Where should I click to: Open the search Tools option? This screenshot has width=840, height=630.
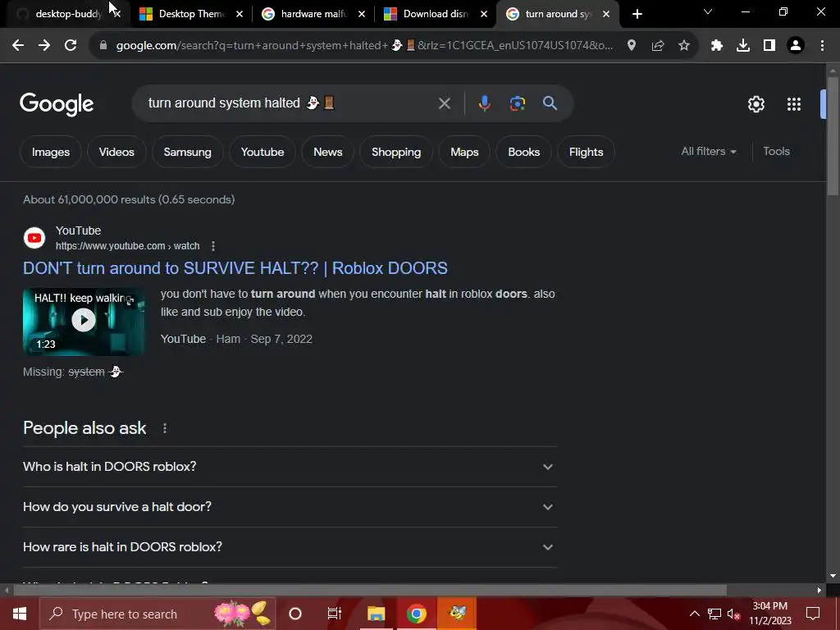776,152
